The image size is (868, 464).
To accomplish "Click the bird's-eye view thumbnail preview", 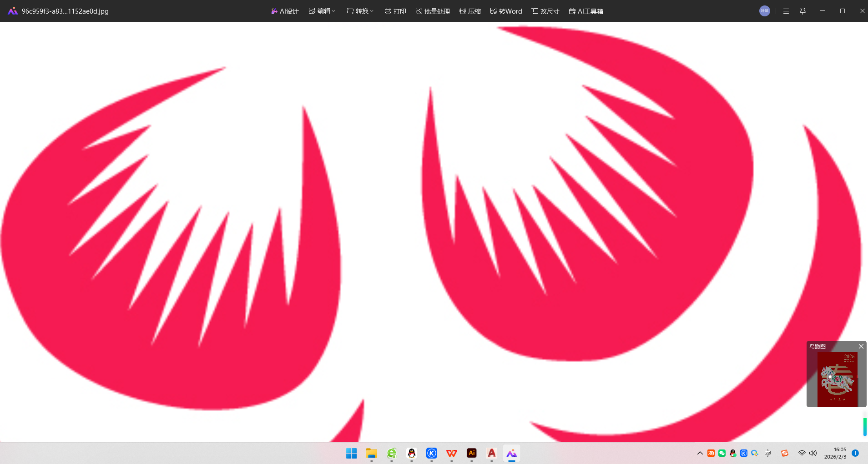I will 837,379.
